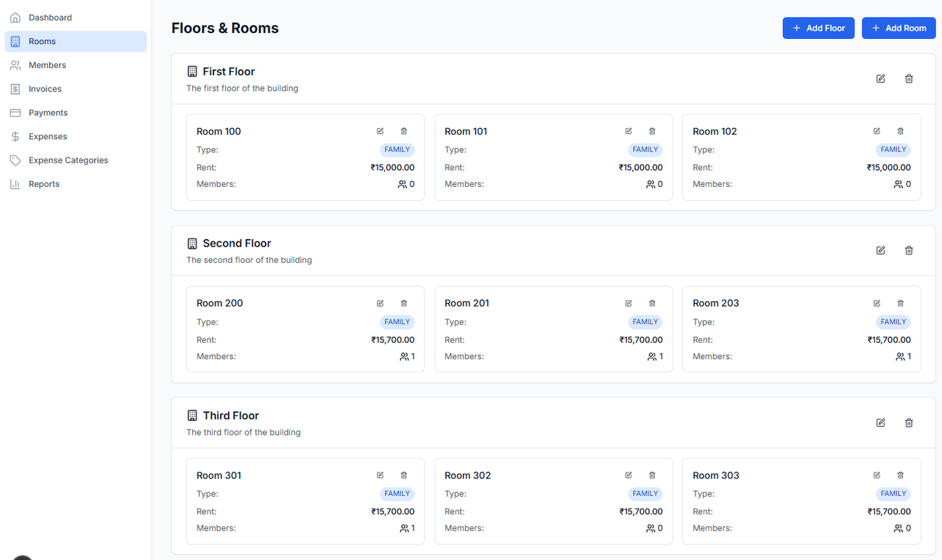Viewport: 942px width, 560px height.
Task: Go to Members in the sidebar
Action: click(47, 65)
